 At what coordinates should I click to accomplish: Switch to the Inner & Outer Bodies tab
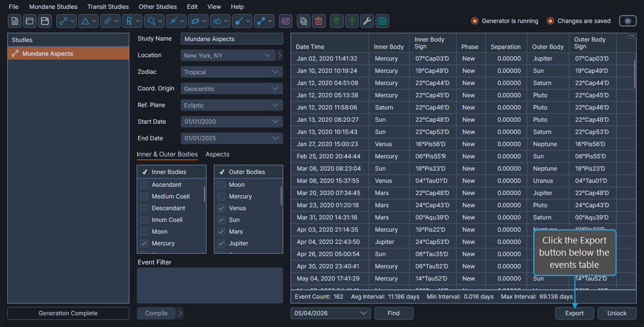167,154
